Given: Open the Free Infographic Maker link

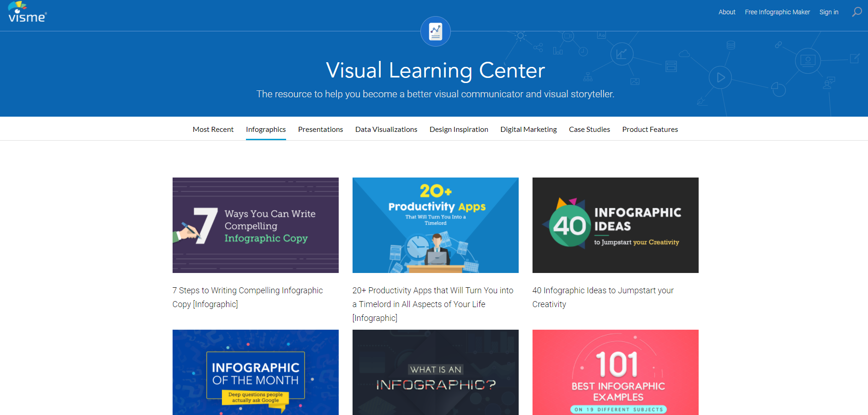Looking at the screenshot, I should coord(777,12).
